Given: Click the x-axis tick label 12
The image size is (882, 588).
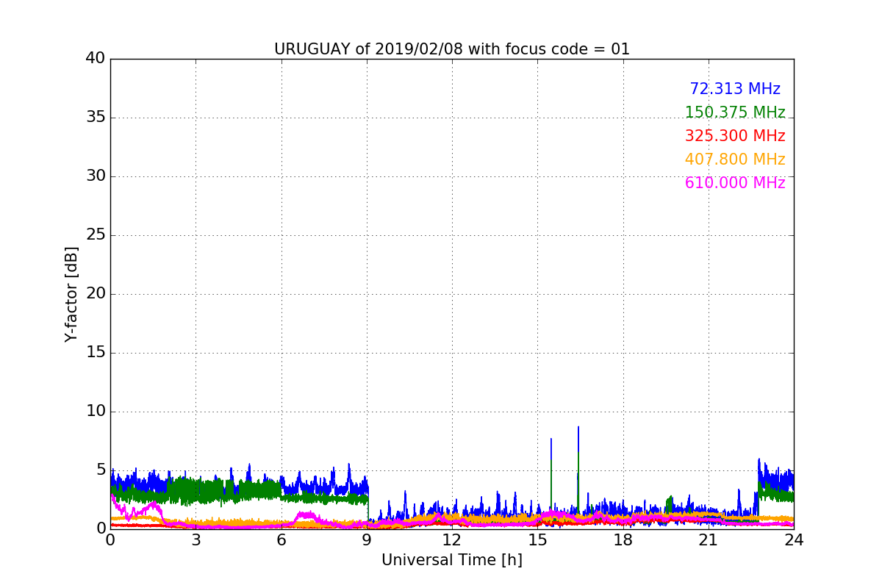Looking at the screenshot, I should pyautogui.click(x=452, y=539).
